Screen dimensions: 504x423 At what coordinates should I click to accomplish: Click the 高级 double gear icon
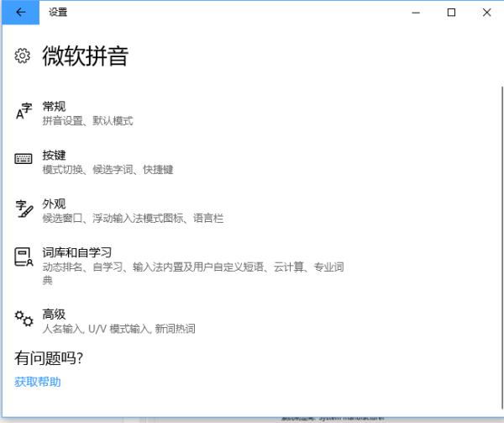[x=24, y=319]
